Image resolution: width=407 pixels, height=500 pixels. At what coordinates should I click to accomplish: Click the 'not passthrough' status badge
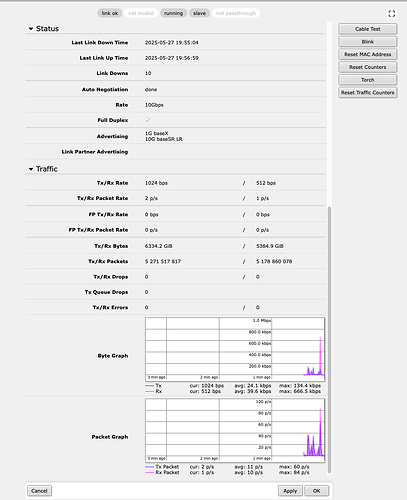click(x=236, y=13)
